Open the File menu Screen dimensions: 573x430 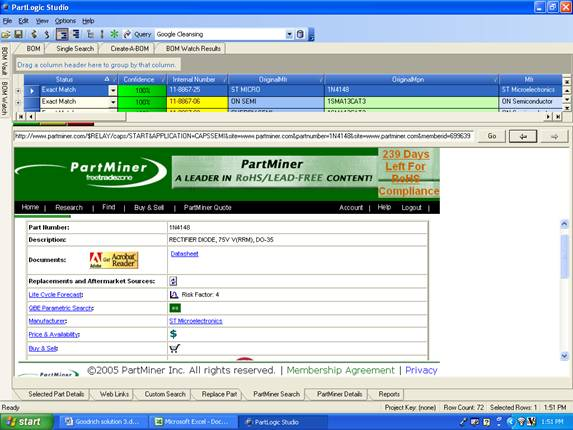7,21
